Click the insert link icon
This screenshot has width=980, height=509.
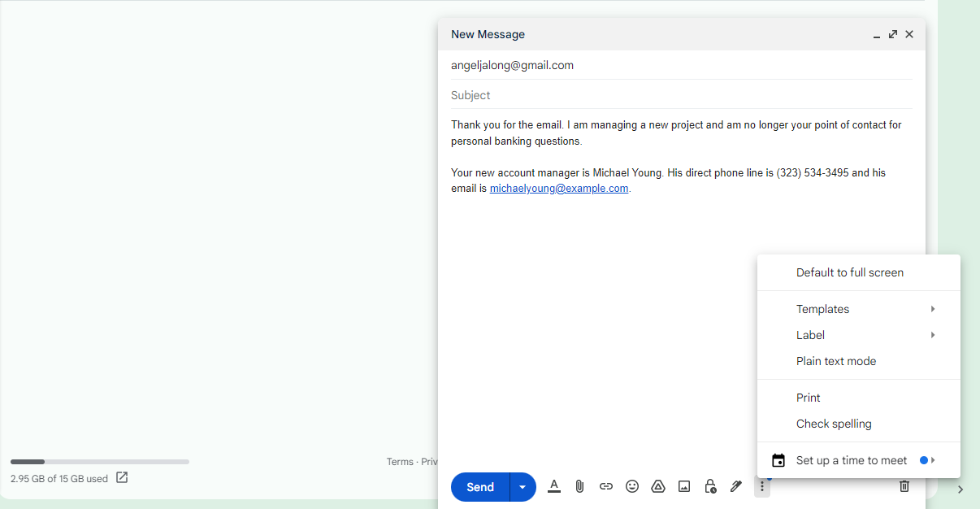[x=606, y=486]
